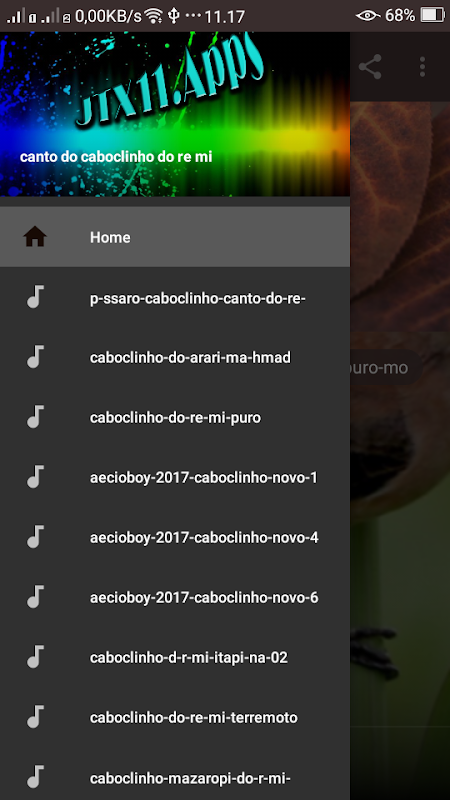Play aecioboy-2017-caboclinho-novo-6 item

click(x=175, y=597)
